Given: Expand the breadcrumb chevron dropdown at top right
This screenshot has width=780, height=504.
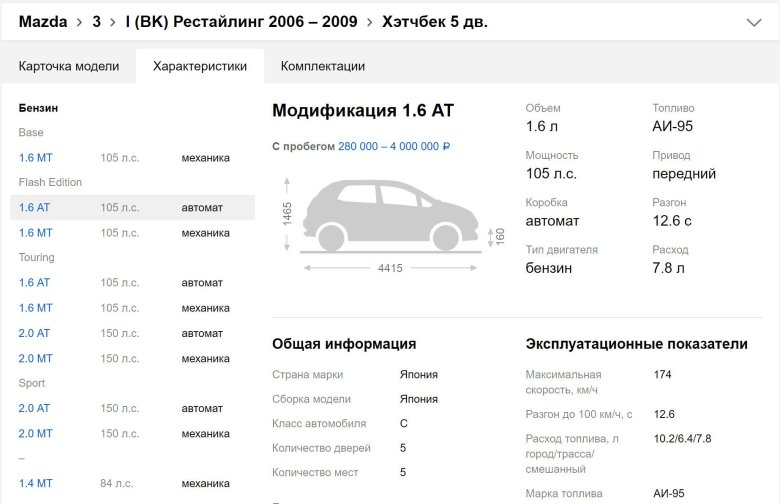Looking at the screenshot, I should click(x=753, y=22).
